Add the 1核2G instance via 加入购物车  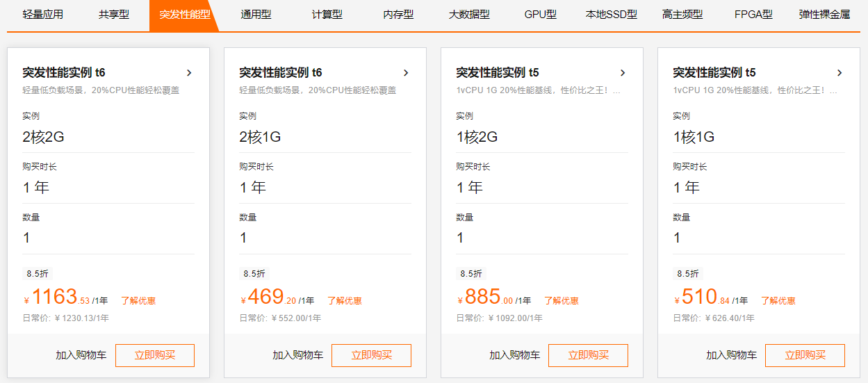click(515, 355)
